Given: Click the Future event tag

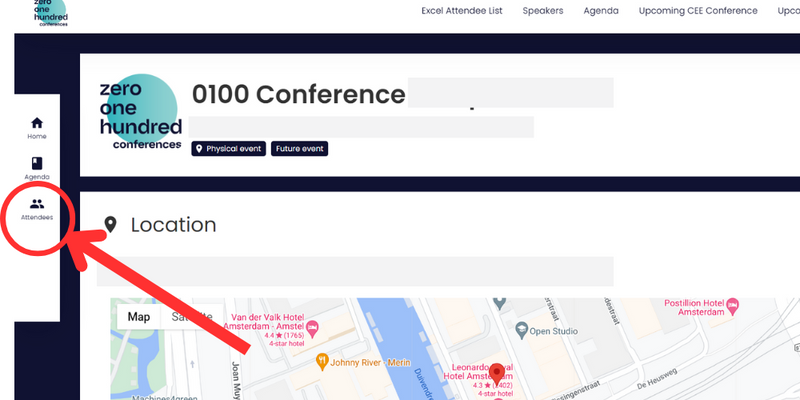Looking at the screenshot, I should [x=299, y=149].
